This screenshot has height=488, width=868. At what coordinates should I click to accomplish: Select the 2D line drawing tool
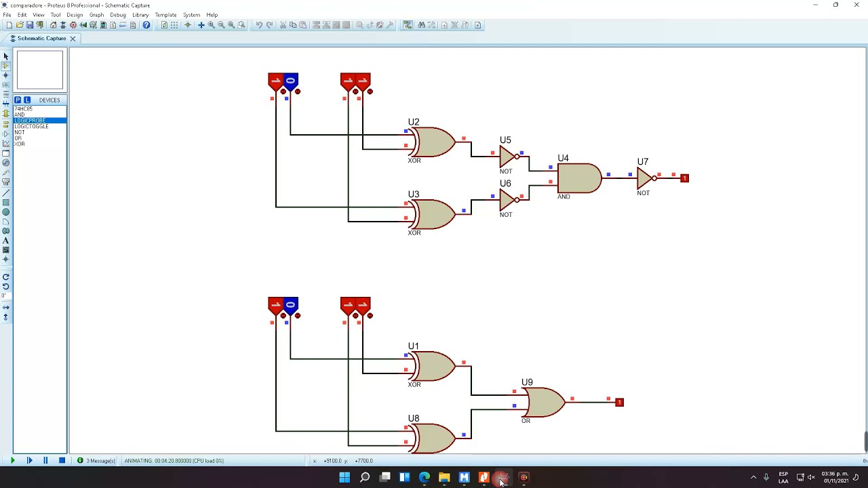(x=6, y=193)
